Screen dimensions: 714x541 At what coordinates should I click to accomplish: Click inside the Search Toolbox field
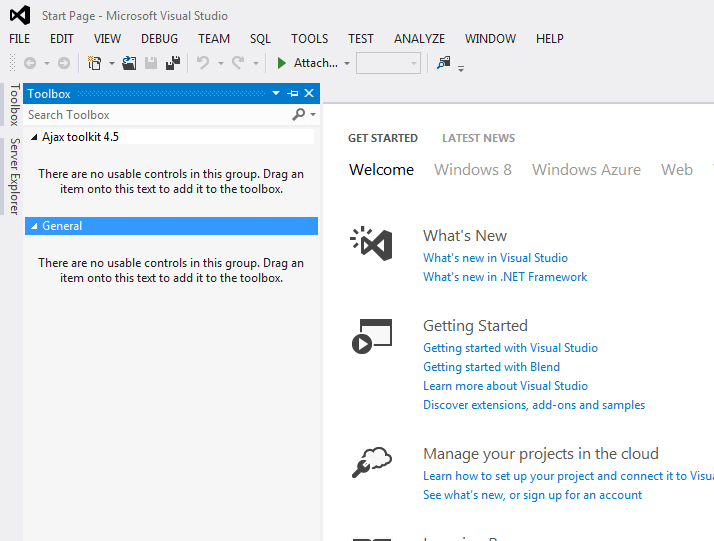[x=157, y=115]
